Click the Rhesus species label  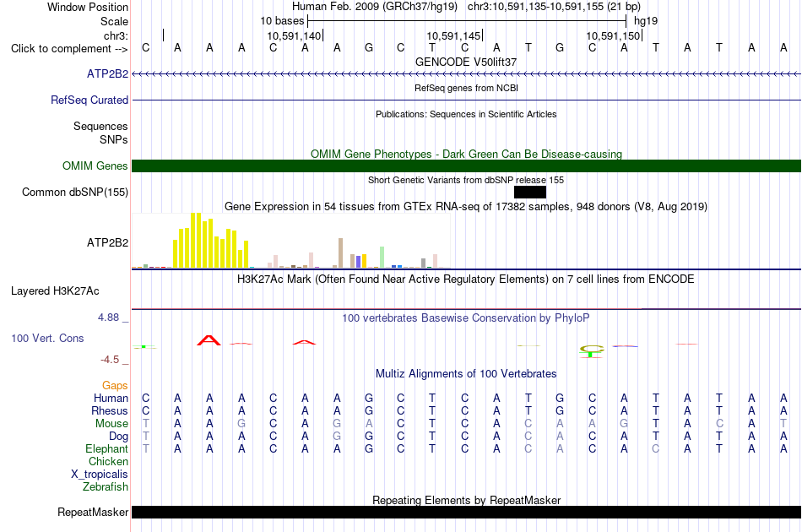click(x=110, y=410)
